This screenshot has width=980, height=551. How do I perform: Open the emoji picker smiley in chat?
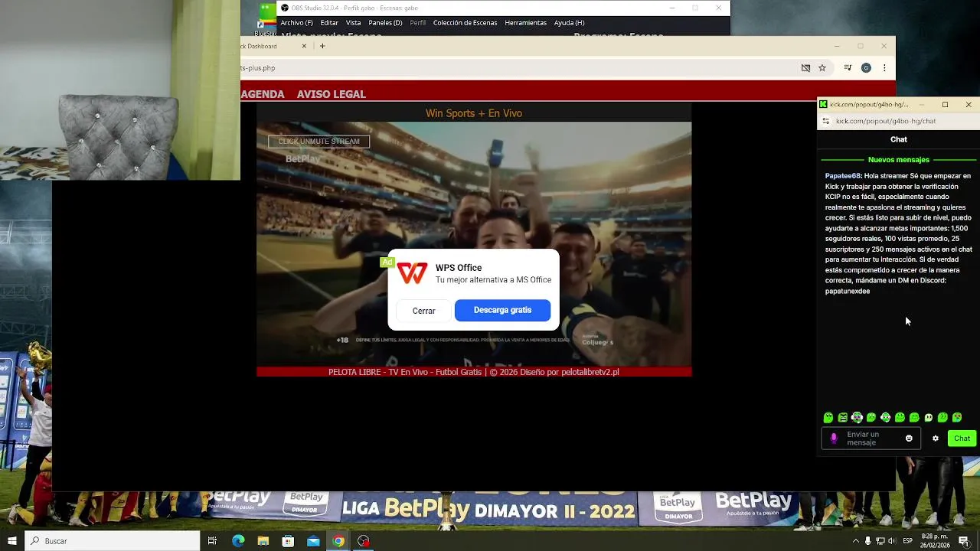click(x=909, y=439)
